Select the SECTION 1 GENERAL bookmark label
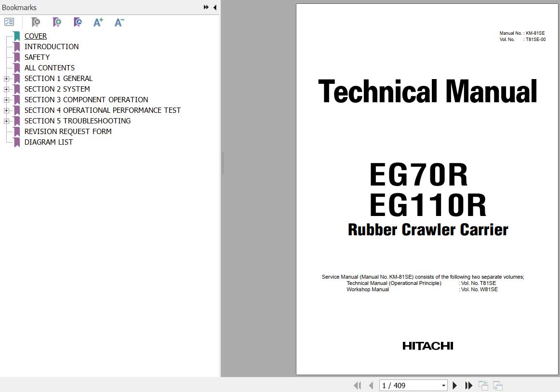 [58, 79]
